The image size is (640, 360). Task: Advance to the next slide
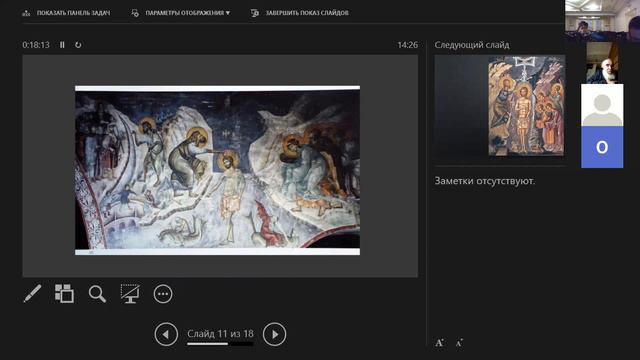click(x=274, y=334)
